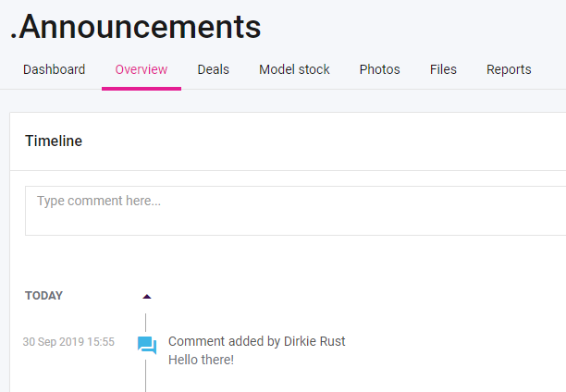
Task: Go to the Model stock tab
Action: [294, 69]
